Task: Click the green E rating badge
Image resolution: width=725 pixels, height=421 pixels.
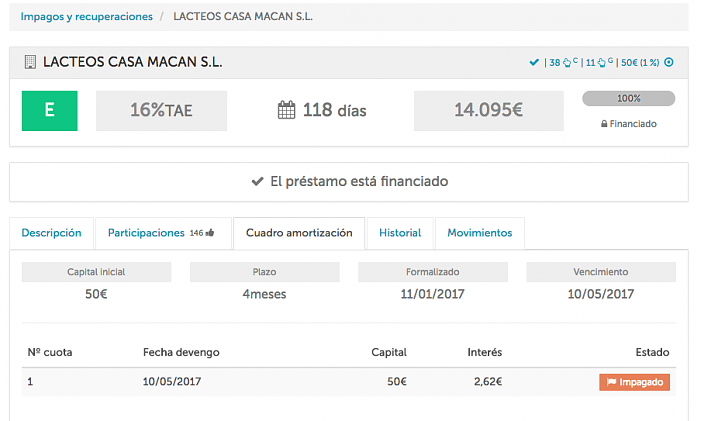Action: 49,110
